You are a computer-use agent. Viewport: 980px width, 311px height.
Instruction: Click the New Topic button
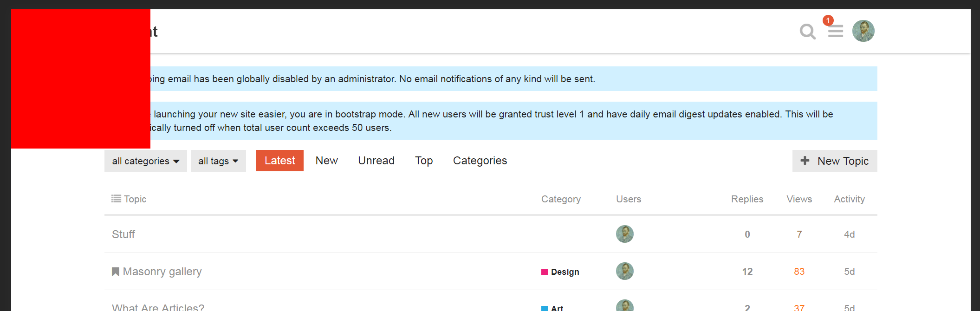834,161
